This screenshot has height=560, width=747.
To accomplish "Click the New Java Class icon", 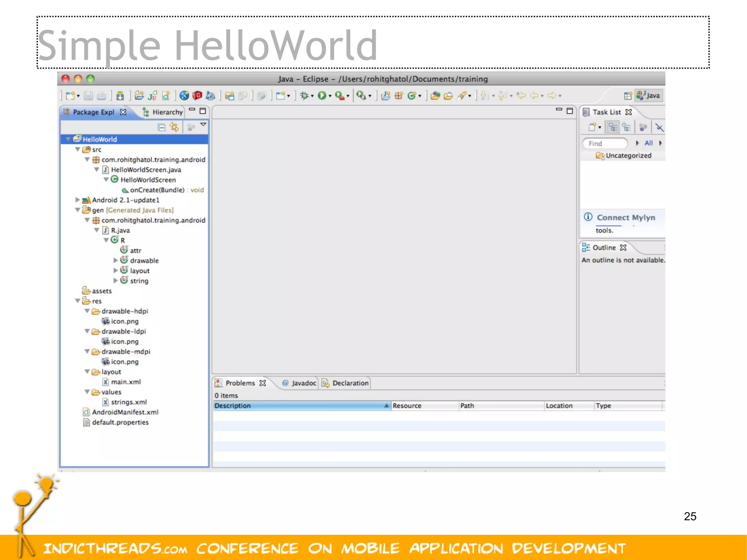I will coord(412,96).
